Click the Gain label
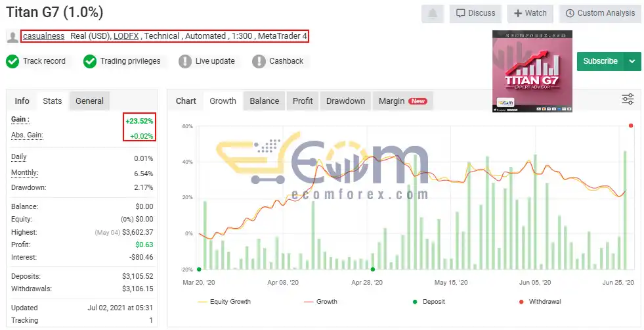 click(20, 120)
